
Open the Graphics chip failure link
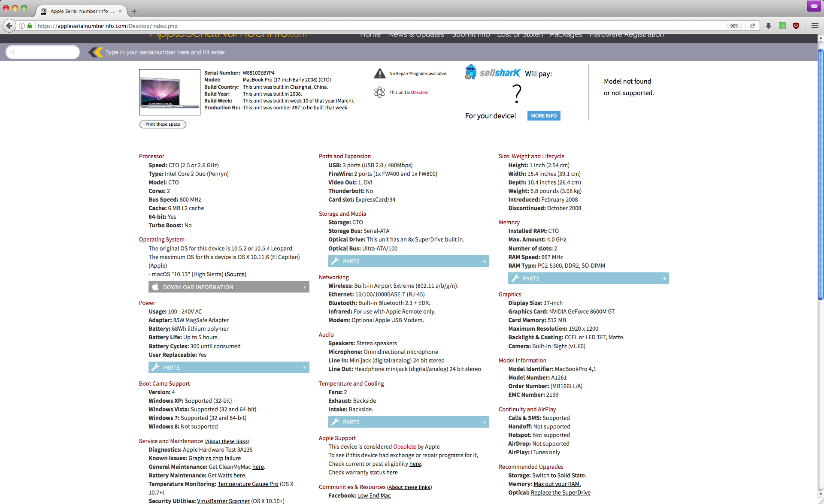coord(215,458)
